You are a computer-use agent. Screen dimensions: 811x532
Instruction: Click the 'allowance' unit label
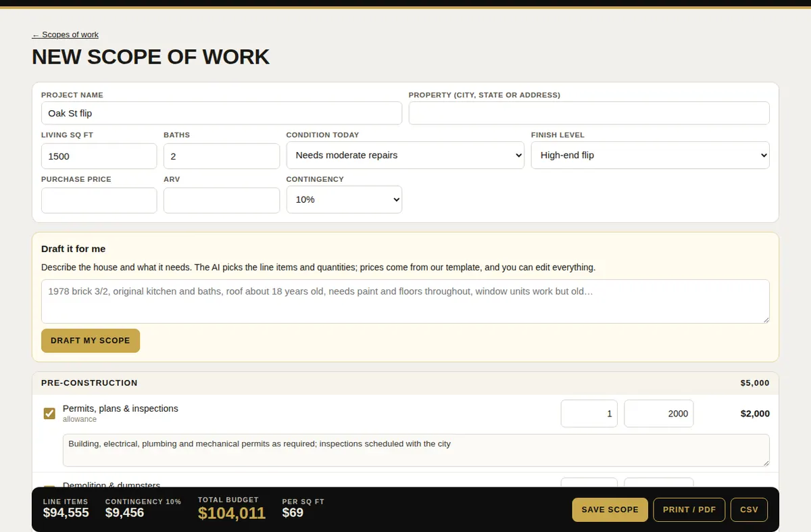pos(80,419)
